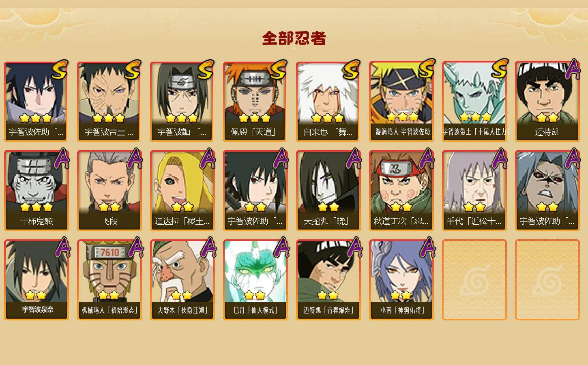Click the first empty ninja slot
Screen dimensions: 588x365
(474, 280)
